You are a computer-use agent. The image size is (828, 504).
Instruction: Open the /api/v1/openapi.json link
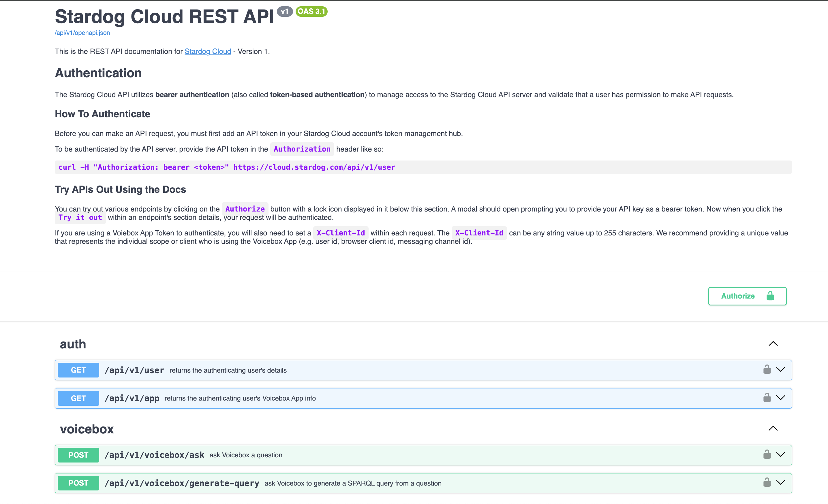pos(82,33)
